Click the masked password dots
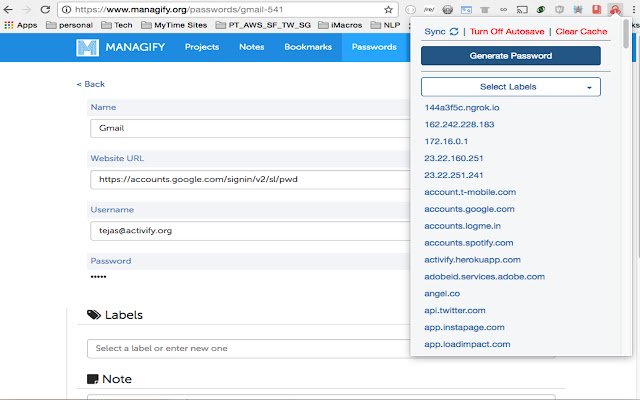The width and height of the screenshot is (640, 400). click(98, 277)
